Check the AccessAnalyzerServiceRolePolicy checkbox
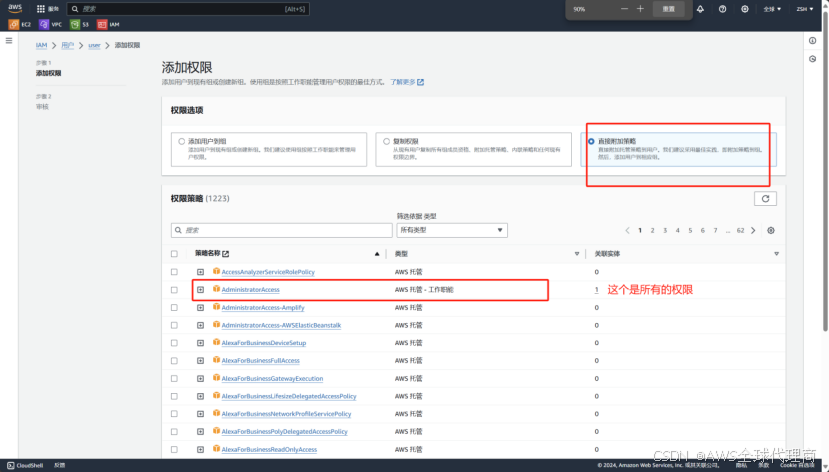Viewport: 829px width, 472px height. point(174,272)
